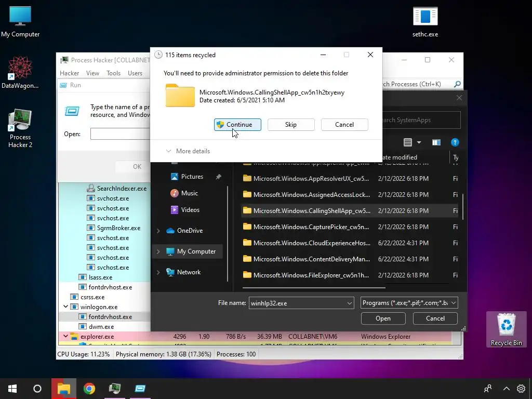Expand the OneDrive tree node
Viewport: 532px width, 399px height.
coord(158,231)
